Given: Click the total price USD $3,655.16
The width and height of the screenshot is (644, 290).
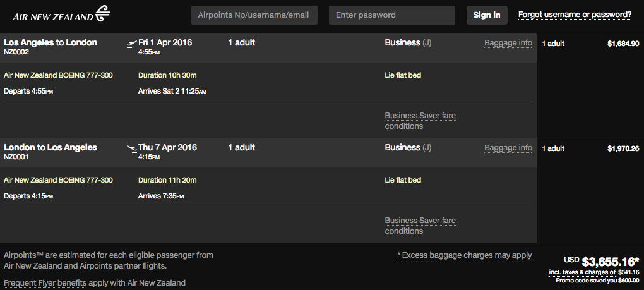Looking at the screenshot, I should coord(609,261).
